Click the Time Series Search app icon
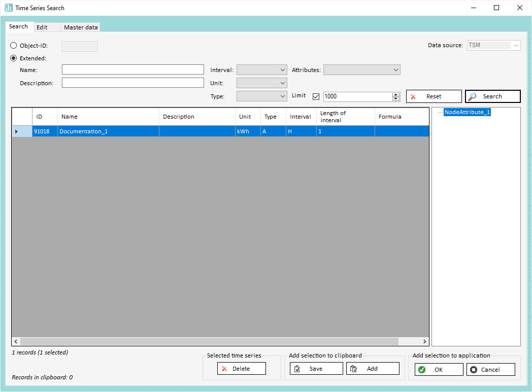The image size is (532, 392). (x=9, y=8)
